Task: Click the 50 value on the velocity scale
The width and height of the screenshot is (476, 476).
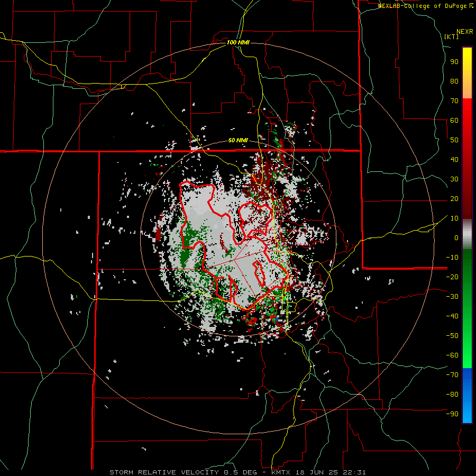Action: [454, 140]
